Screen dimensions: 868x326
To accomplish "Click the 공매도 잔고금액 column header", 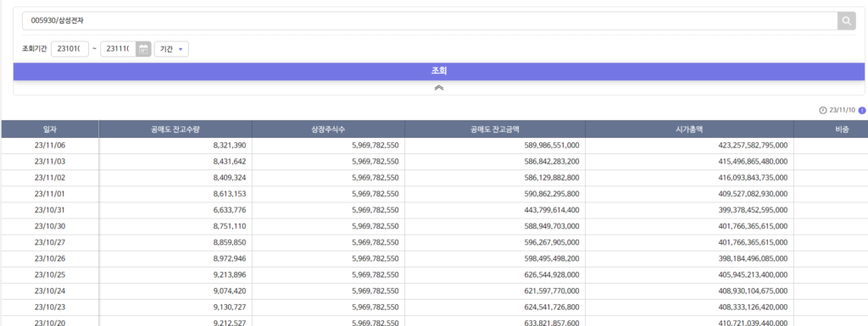I will [495, 130].
